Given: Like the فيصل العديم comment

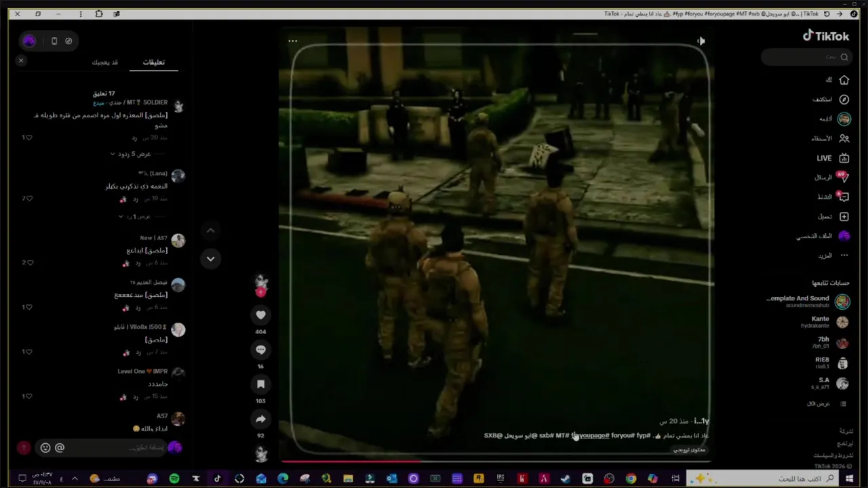Looking at the screenshot, I should [x=28, y=307].
